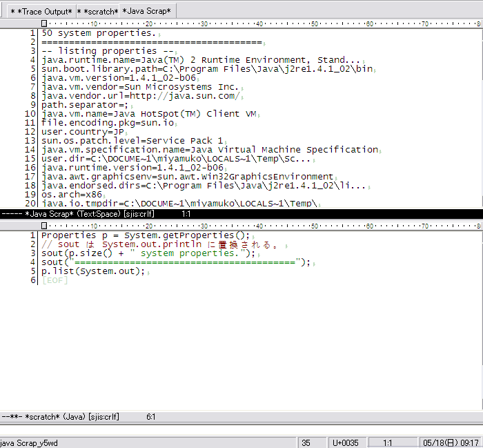This screenshot has height=448, width=483.
Task: Click the p.list(System.out); code line
Action: 93,271
